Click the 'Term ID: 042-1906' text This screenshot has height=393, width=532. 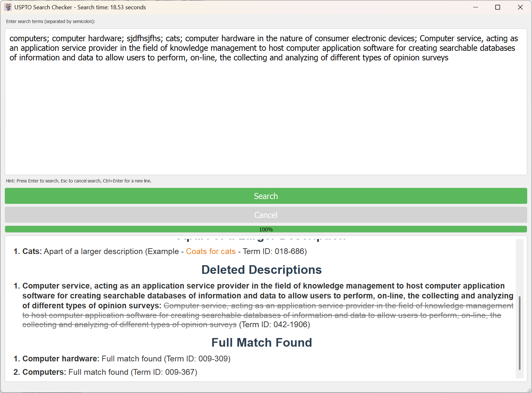click(274, 325)
